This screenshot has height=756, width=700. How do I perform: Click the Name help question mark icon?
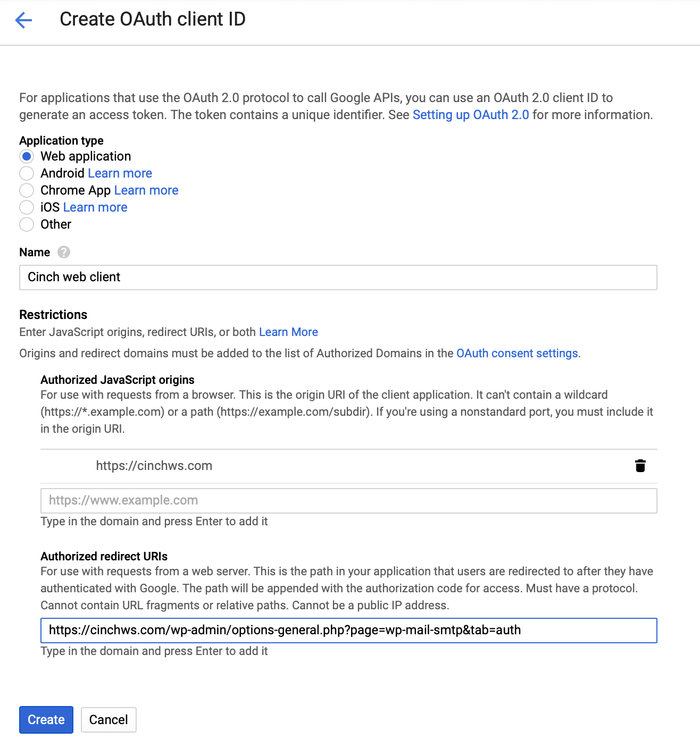pyautogui.click(x=64, y=252)
